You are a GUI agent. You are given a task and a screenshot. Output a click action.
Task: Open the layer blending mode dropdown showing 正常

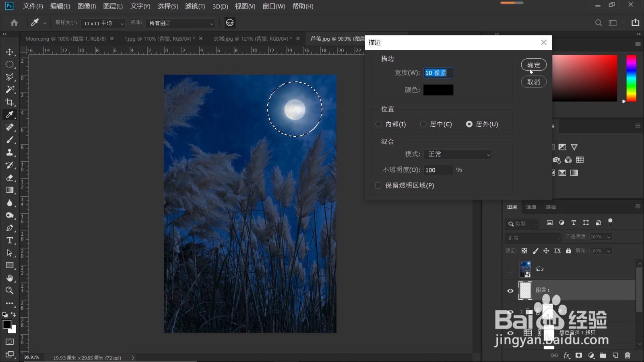tap(533, 237)
